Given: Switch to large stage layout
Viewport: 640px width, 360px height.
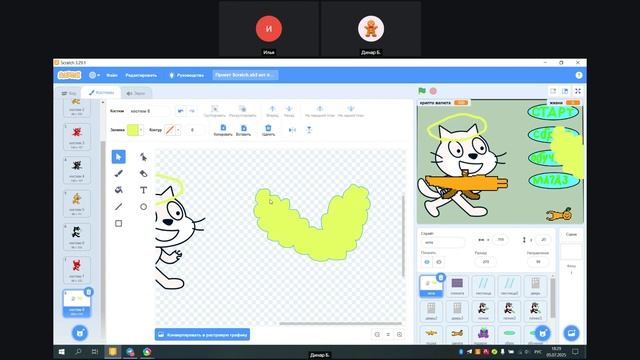Looking at the screenshot, I should click(x=565, y=91).
